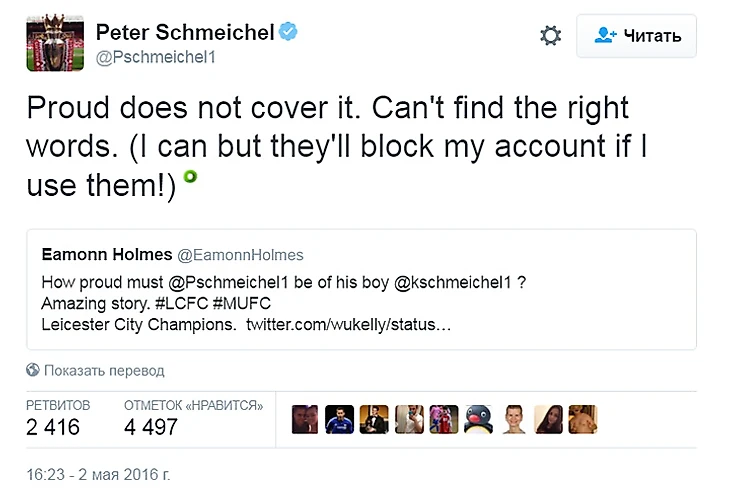730x495 pixels.
Task: Open the gear settings menu
Action: click(550, 36)
